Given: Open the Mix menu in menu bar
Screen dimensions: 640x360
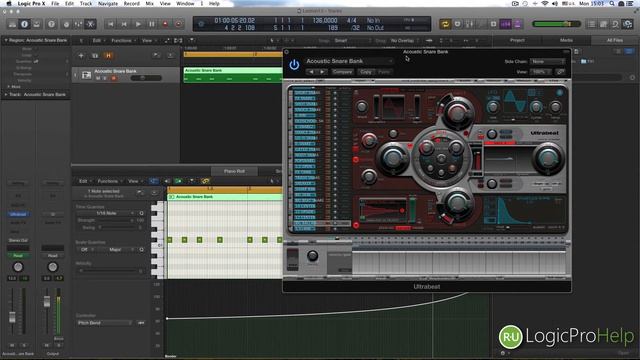Looking at the screenshot, I should click(x=150, y=3).
